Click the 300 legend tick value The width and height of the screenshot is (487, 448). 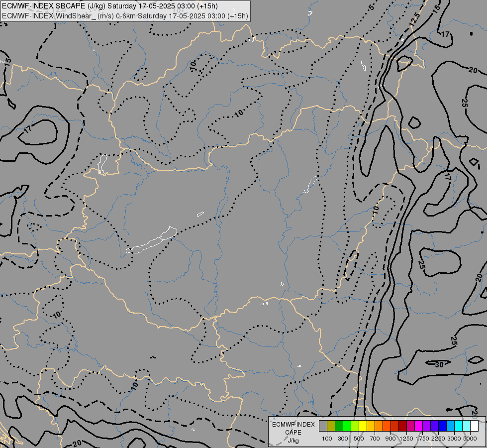tap(343, 439)
